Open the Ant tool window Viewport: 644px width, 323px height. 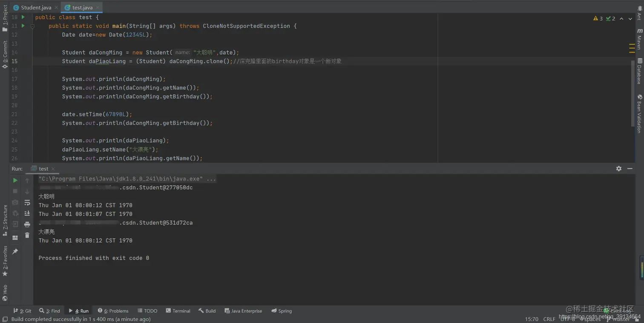click(x=639, y=13)
